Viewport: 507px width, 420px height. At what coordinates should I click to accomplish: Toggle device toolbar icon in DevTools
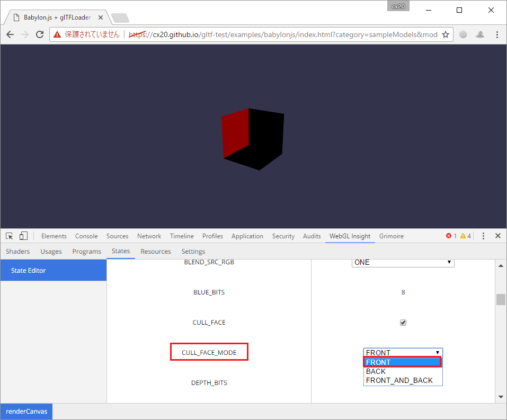point(23,236)
